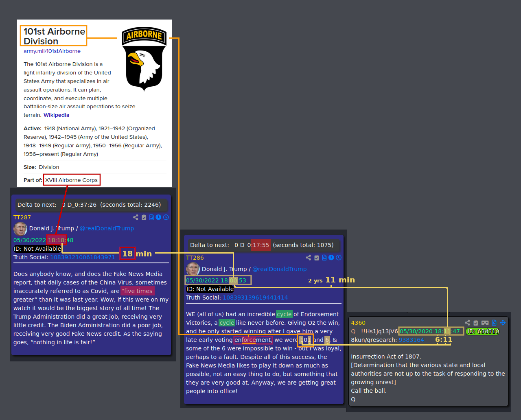The height and width of the screenshot is (420, 521).
Task: Open the image file icon on post 4360
Action: 494,323
